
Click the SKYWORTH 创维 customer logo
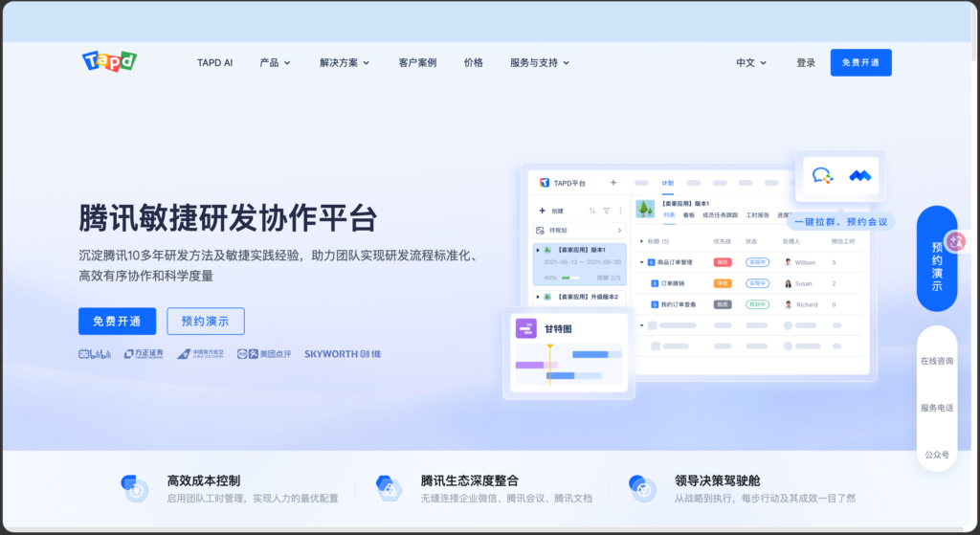pos(343,354)
